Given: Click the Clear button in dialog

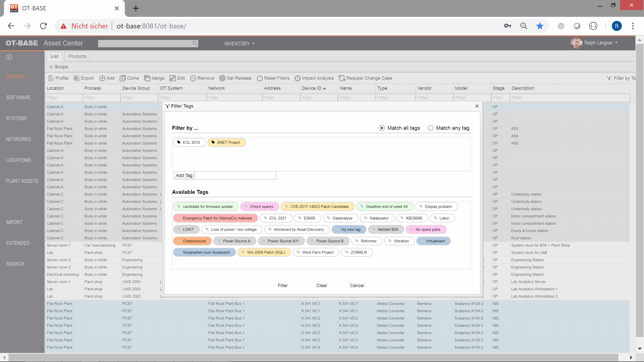Looking at the screenshot, I should (x=322, y=286).
